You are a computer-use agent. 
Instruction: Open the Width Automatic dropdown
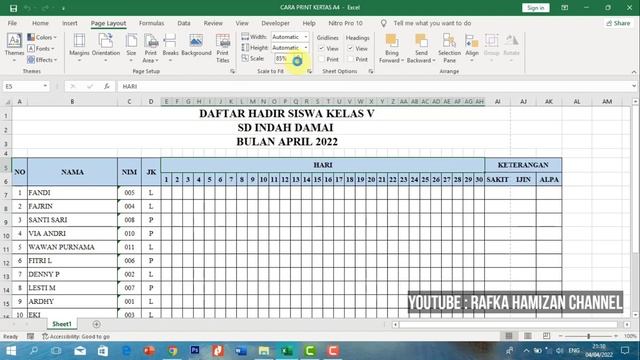click(306, 37)
